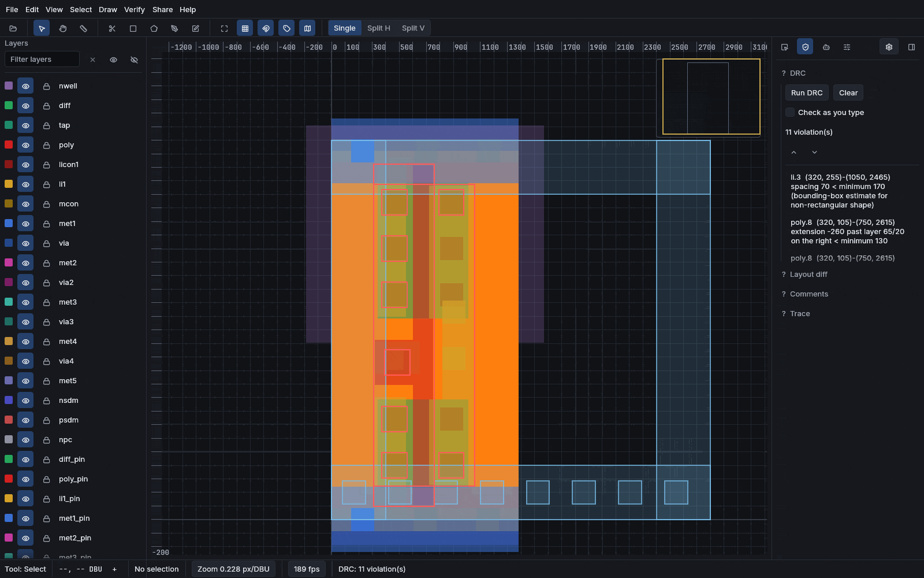Viewport: 924px width, 578px height.
Task: Clear the DRC violations
Action: pyautogui.click(x=848, y=93)
